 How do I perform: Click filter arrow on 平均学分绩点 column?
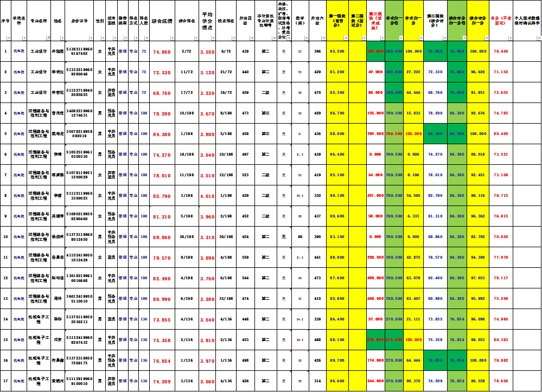tap(213, 38)
